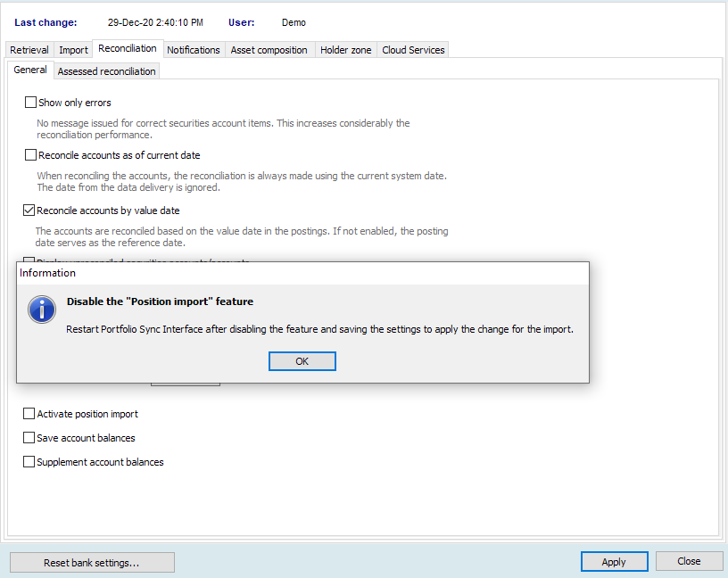Viewport: 728px width, 578px height.
Task: Switch to the Import tab
Action: point(74,50)
